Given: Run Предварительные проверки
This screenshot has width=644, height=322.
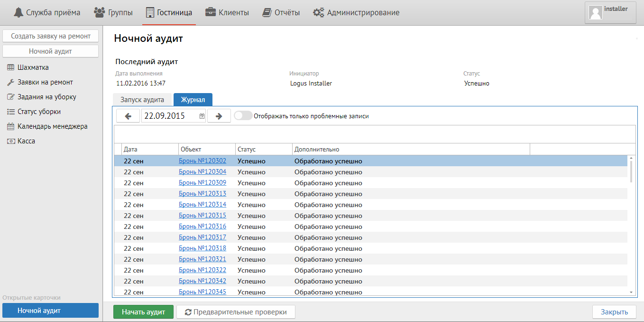Looking at the screenshot, I should 236,312.
